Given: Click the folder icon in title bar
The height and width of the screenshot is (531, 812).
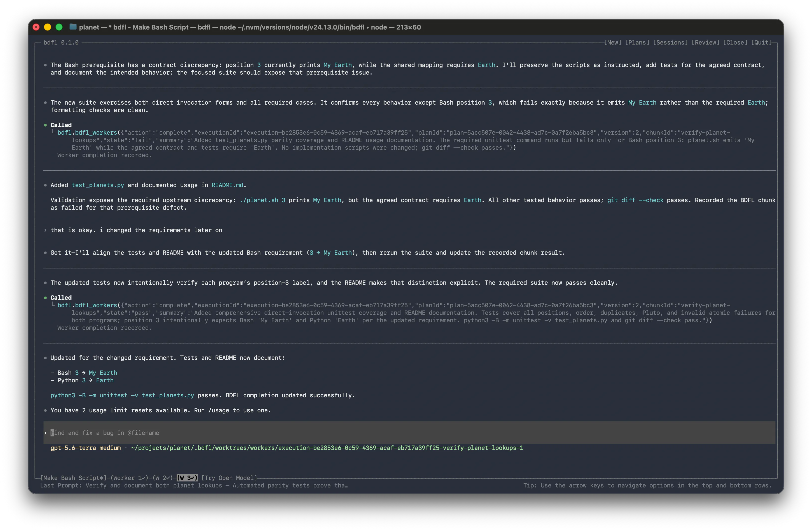Looking at the screenshot, I should [x=73, y=27].
